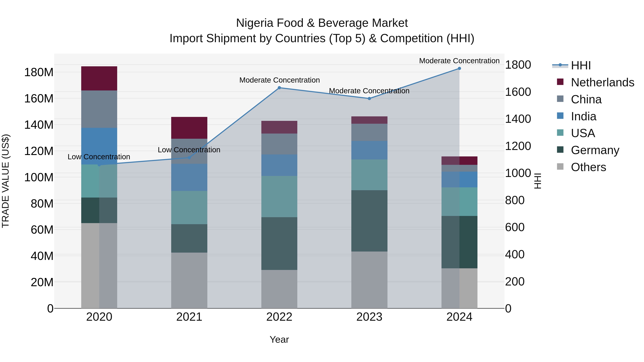Click the Germany segment of the 2021 bar
This screenshot has width=644, height=362.
click(x=189, y=238)
